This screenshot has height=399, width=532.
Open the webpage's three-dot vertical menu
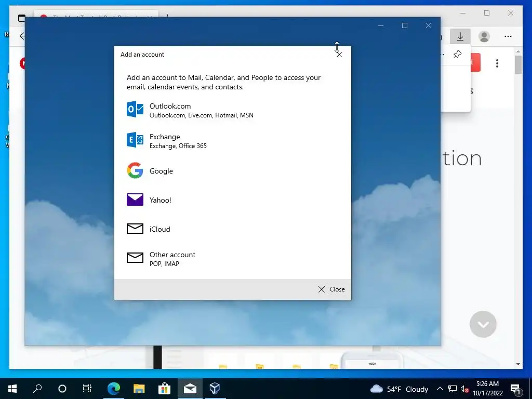497,63
